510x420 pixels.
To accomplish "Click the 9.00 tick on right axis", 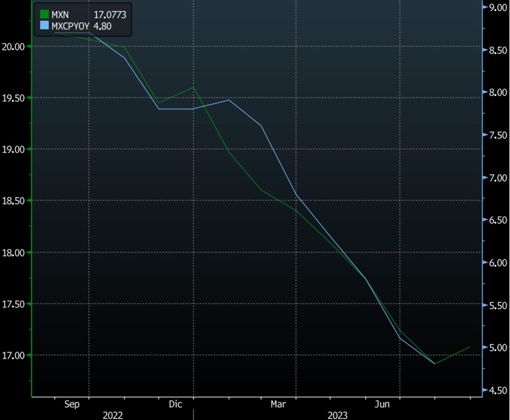I will point(497,8).
